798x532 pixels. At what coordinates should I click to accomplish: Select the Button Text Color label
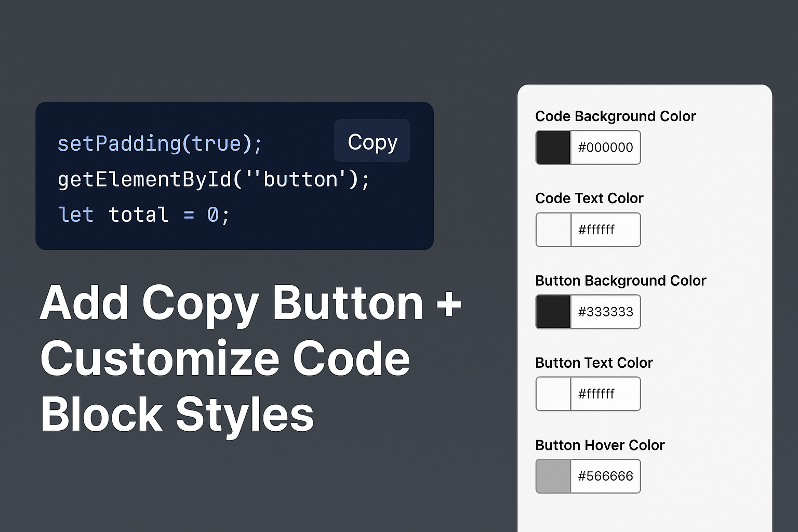594,363
